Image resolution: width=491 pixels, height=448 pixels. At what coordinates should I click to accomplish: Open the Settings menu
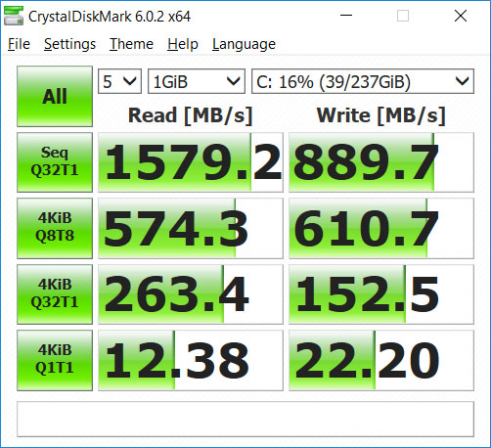[x=69, y=44]
